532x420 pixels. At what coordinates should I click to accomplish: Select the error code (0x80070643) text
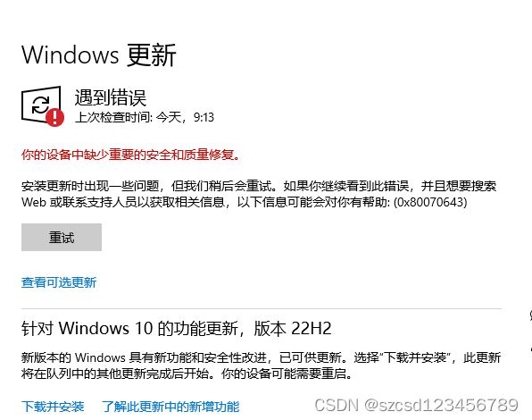[430, 202]
